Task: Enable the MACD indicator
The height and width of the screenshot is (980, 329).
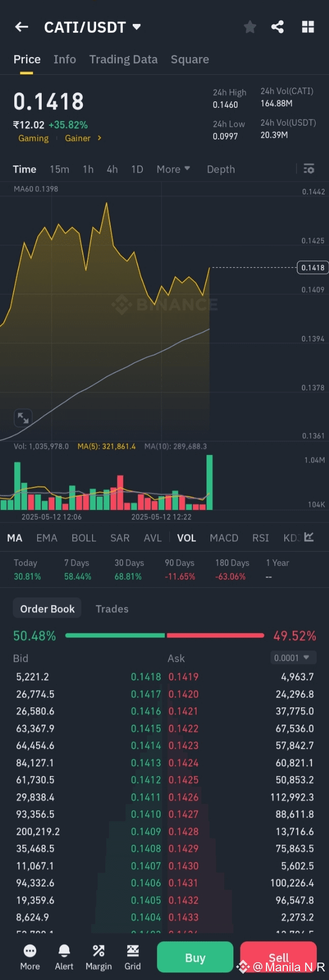Action: [224, 538]
